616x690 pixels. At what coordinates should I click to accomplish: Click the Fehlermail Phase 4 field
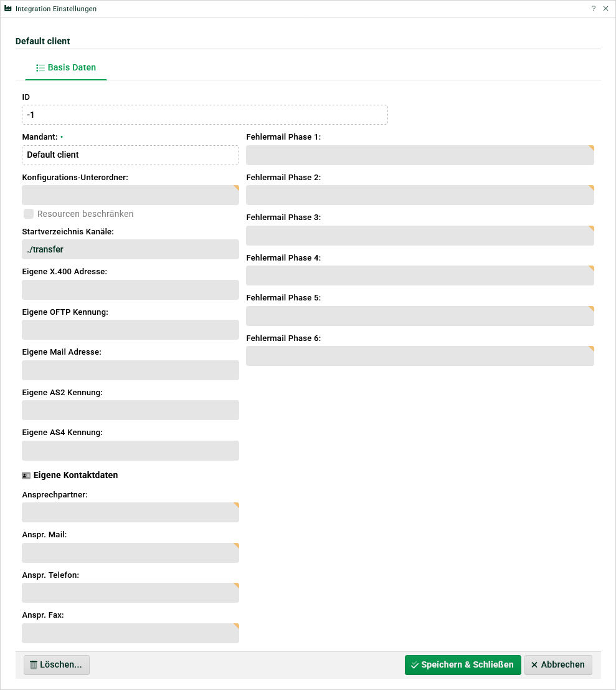click(420, 276)
